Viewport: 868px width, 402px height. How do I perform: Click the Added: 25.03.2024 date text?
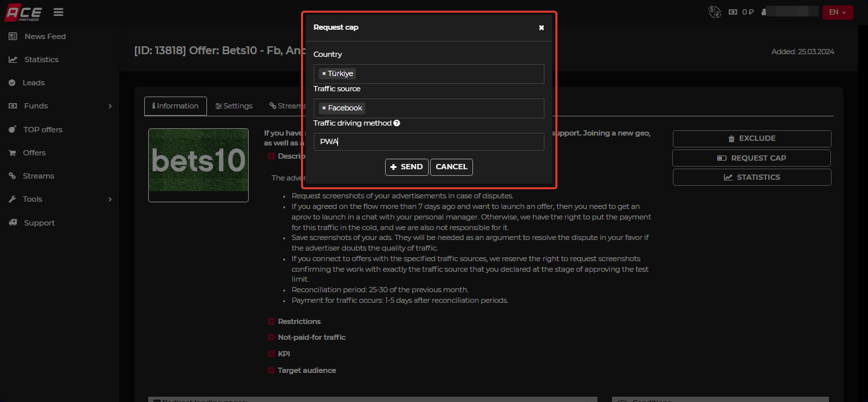point(803,52)
